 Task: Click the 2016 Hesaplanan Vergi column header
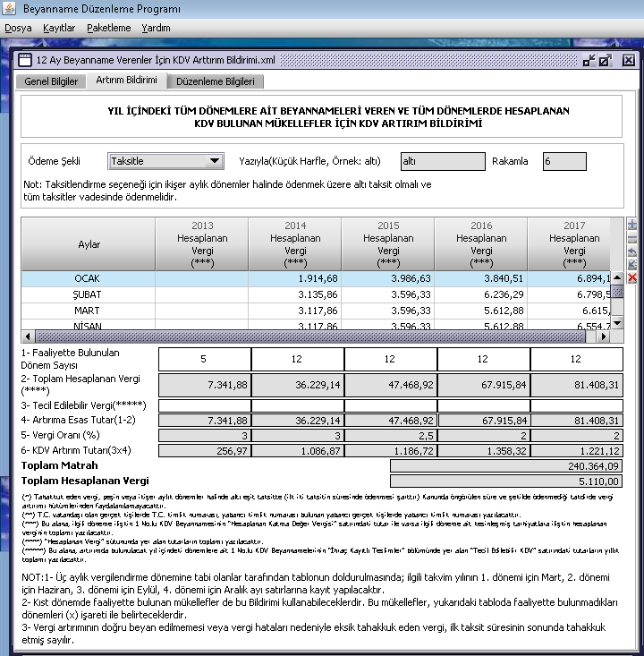click(481, 244)
